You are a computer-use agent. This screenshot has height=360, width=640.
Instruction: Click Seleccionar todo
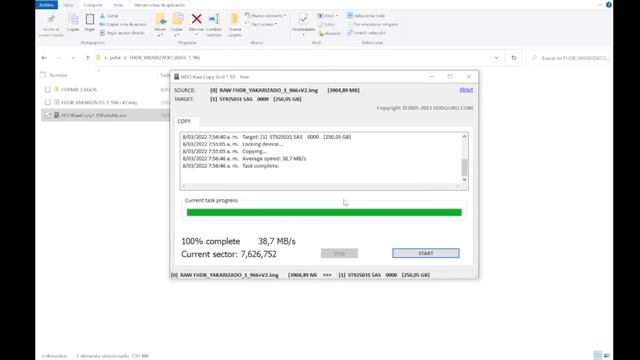366,16
